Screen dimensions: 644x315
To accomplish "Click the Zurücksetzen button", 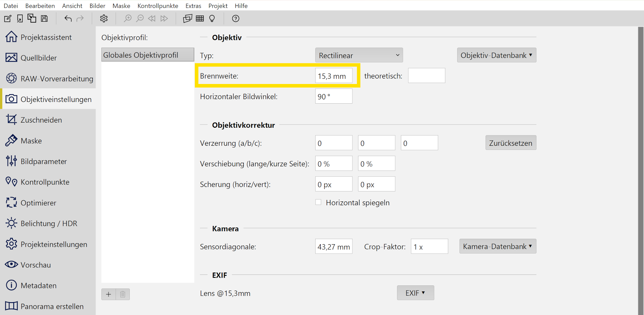I will coord(511,143).
